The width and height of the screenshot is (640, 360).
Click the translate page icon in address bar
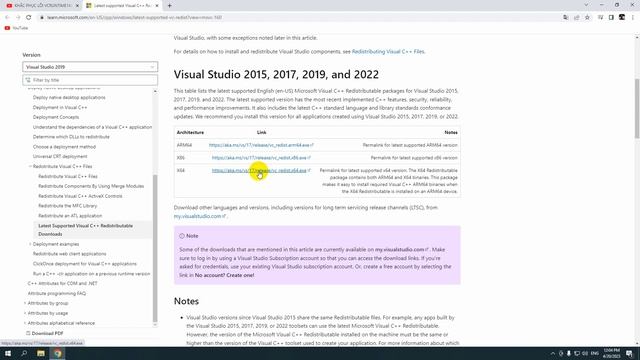(565, 18)
